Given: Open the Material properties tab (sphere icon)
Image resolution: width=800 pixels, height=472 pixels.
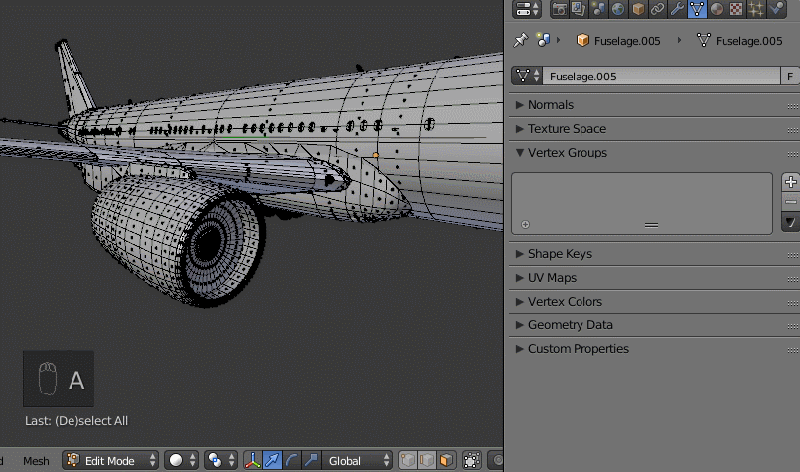Looking at the screenshot, I should 716,9.
